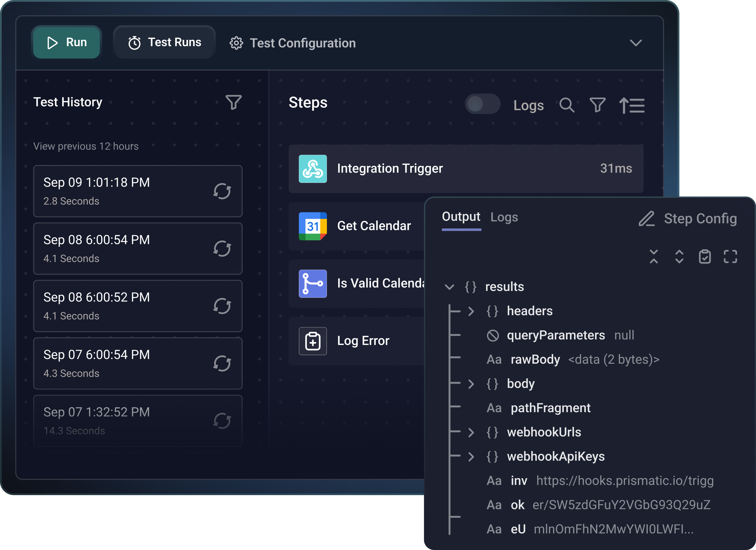Click the Steps filter funnel icon
Viewport: 756px width, 550px height.
click(x=597, y=105)
